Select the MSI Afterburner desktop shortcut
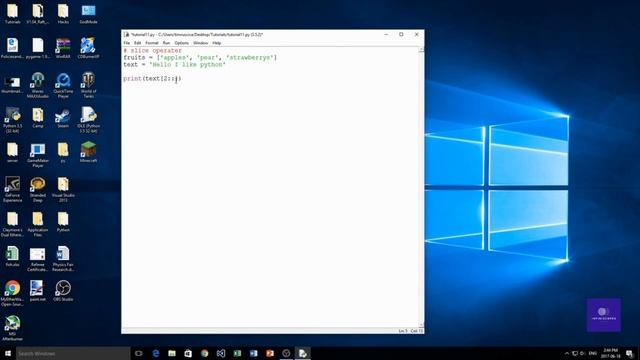The image size is (640, 360). [x=12, y=328]
